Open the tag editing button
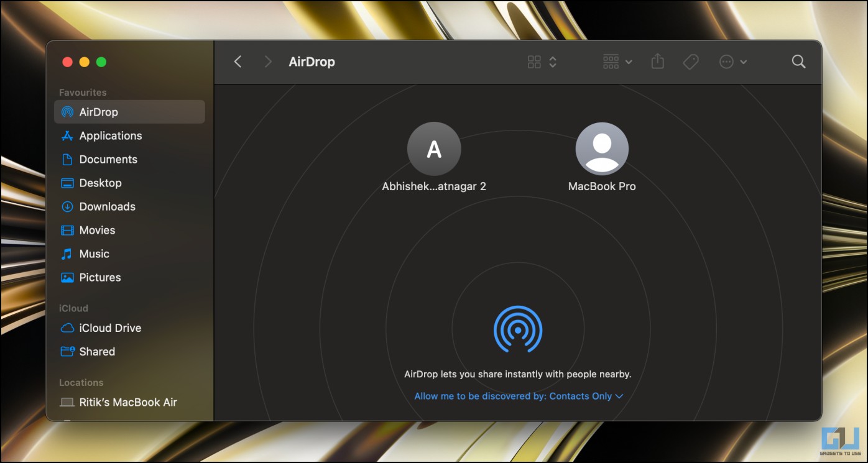The width and height of the screenshot is (868, 463). [691, 62]
